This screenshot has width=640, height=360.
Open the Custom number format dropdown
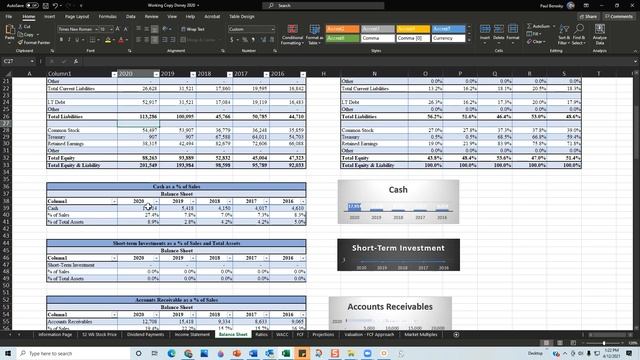point(273,29)
